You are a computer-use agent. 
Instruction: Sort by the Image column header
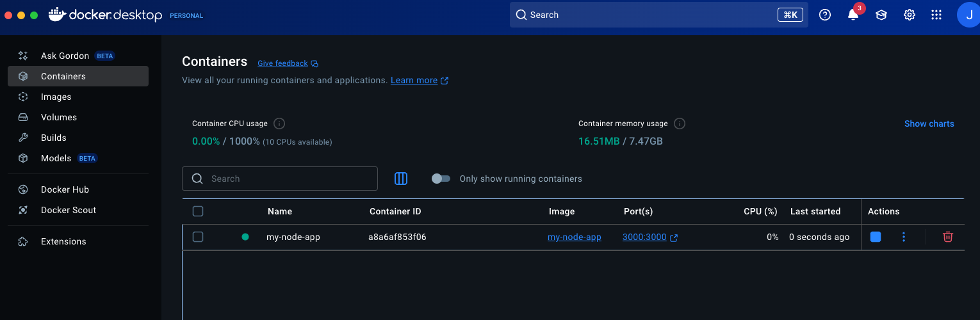pos(562,211)
